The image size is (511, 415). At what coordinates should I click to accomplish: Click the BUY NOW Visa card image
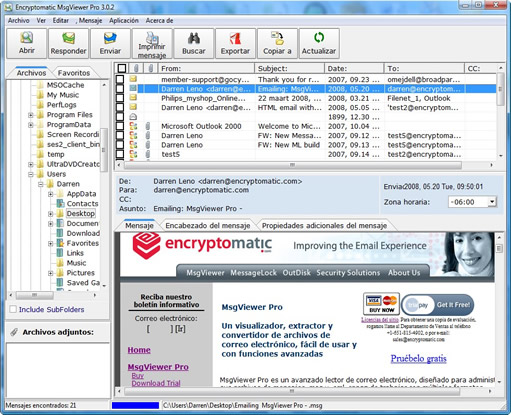381,304
